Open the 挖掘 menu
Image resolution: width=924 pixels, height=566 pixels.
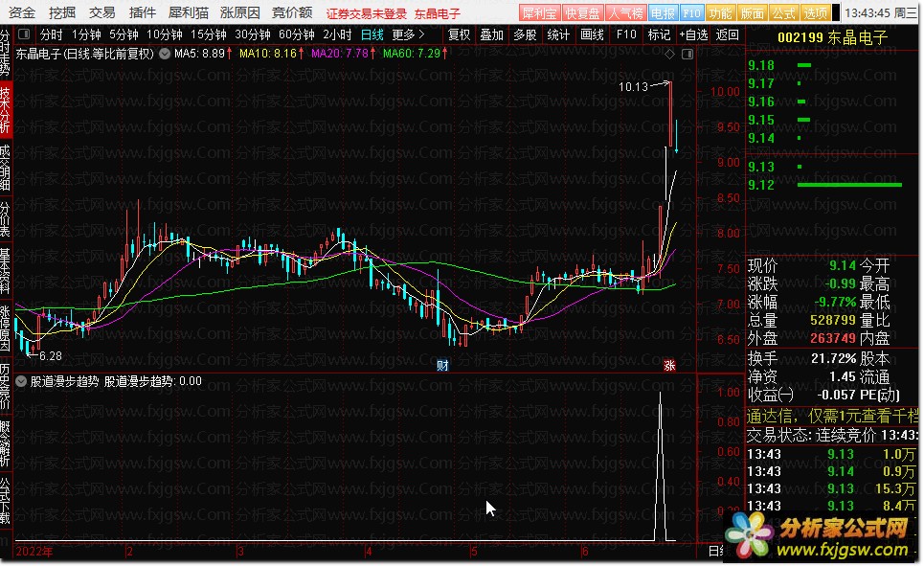click(x=62, y=12)
